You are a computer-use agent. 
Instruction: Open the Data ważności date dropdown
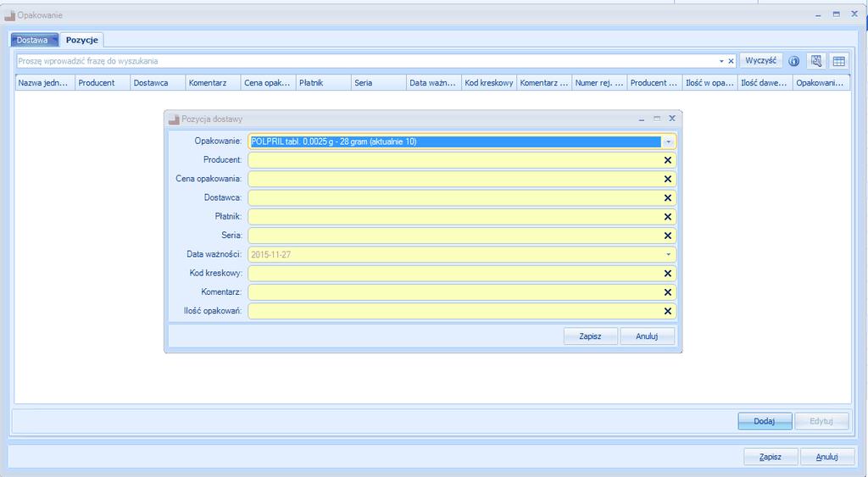point(668,254)
